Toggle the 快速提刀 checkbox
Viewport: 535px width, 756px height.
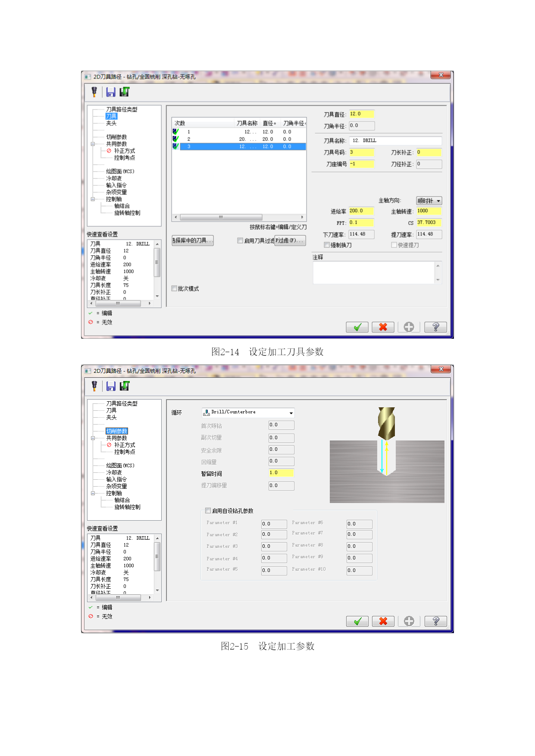pos(394,245)
